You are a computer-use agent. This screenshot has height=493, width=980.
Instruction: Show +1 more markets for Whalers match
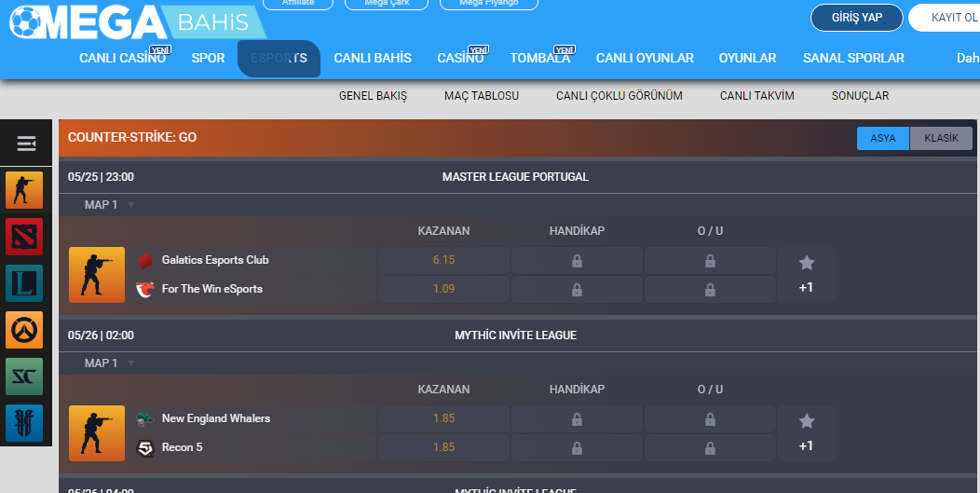point(806,445)
